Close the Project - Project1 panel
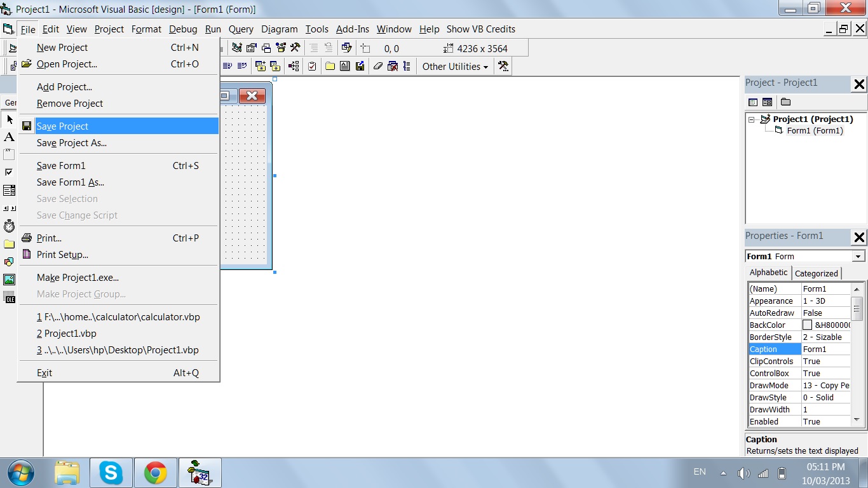Viewport: 868px width, 488px height. (859, 84)
